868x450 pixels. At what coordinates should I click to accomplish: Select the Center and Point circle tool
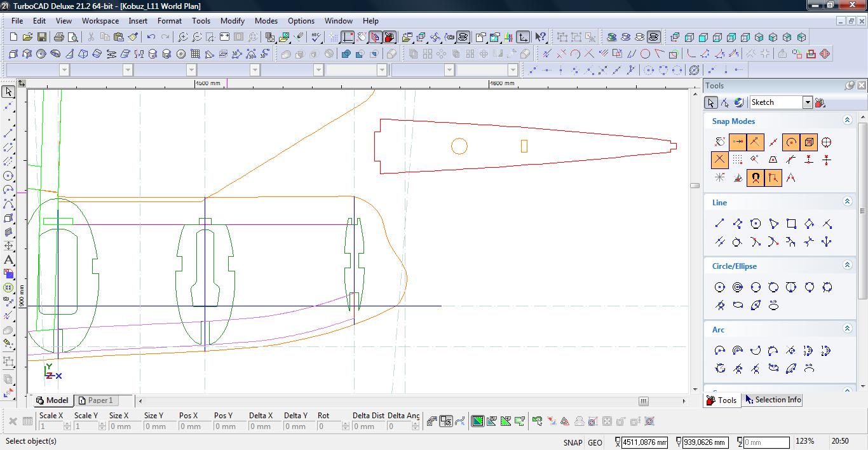click(720, 287)
